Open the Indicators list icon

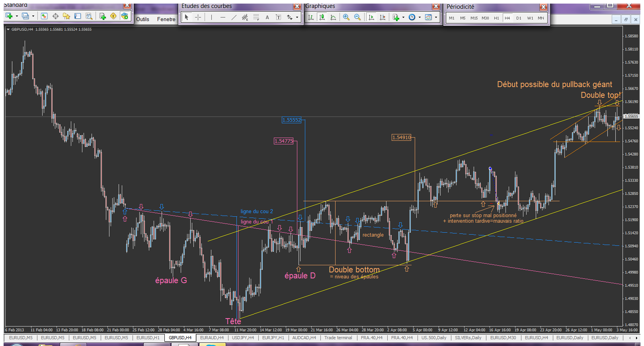point(396,17)
